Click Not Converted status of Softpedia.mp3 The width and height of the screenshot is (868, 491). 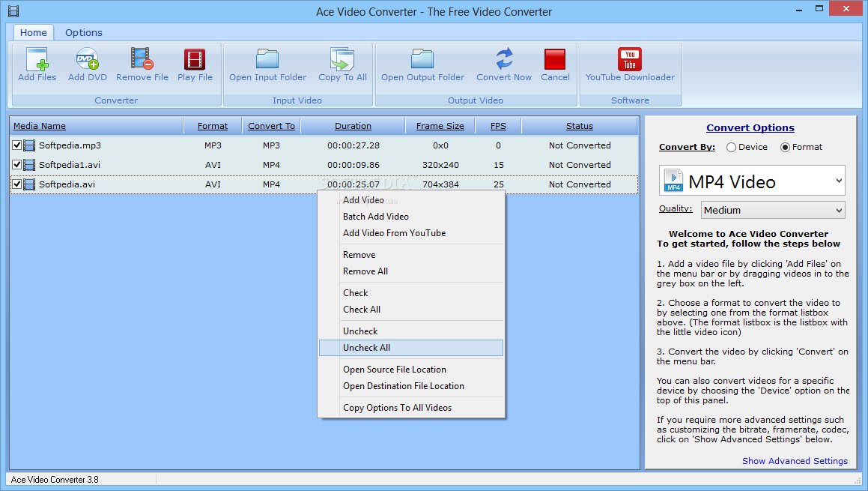point(580,145)
